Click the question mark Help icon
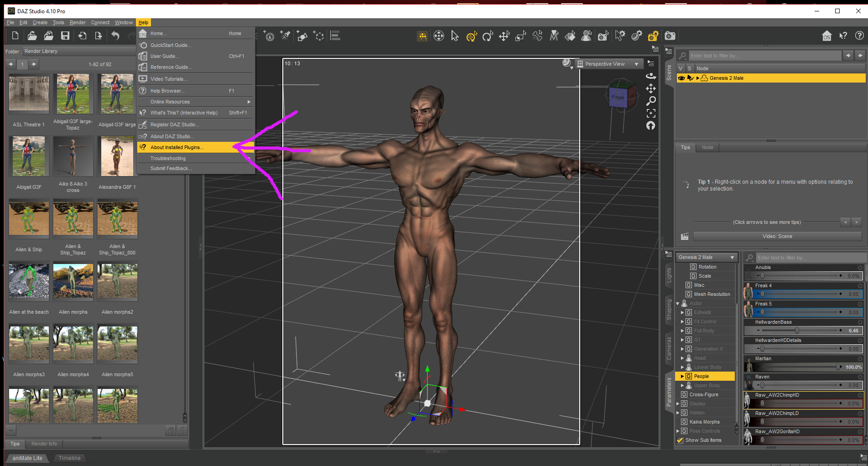 point(859,36)
